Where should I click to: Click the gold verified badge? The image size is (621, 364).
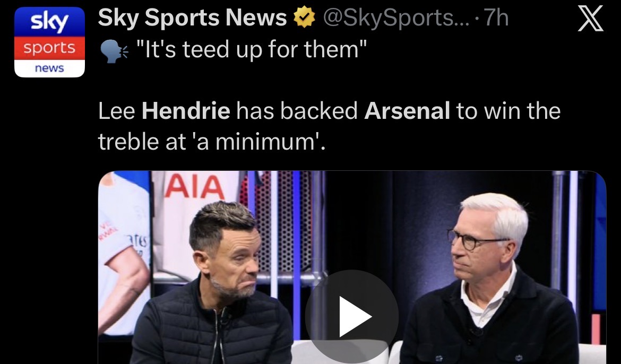click(x=304, y=18)
